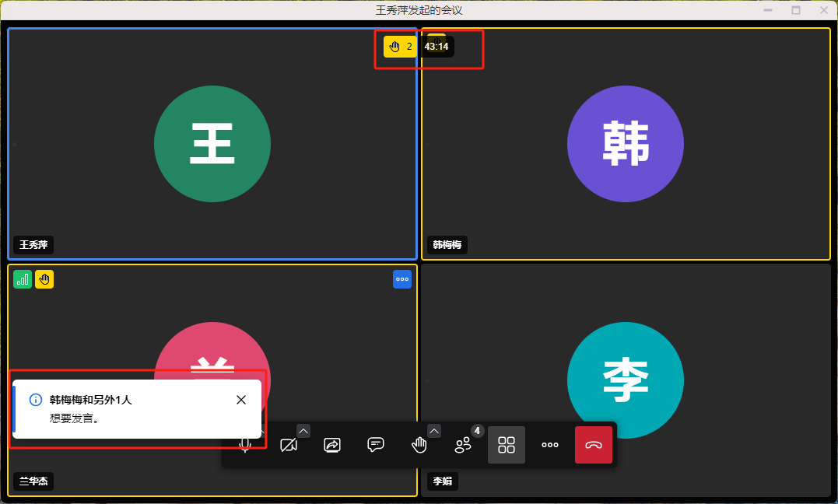Open more actions menu in the toolbar
The width and height of the screenshot is (838, 504).
550,445
